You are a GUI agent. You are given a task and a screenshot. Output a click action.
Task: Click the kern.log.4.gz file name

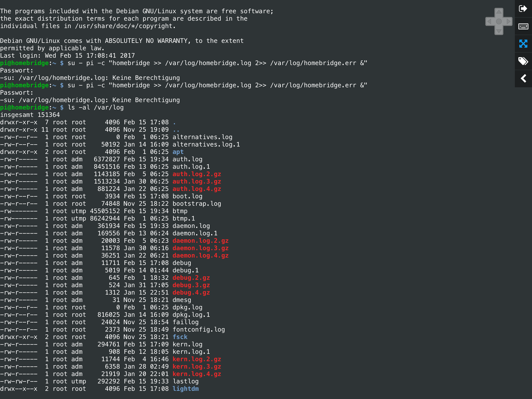(197, 374)
